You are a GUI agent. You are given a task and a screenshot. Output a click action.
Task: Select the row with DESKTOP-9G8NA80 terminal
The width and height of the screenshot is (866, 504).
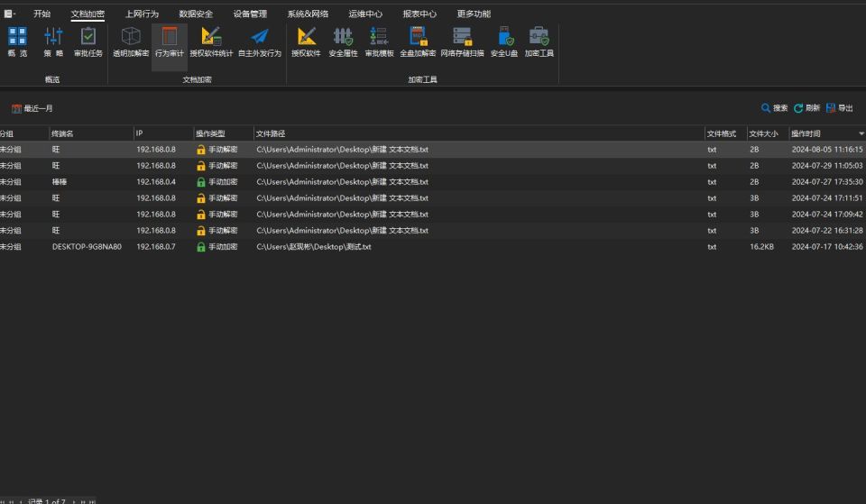(433, 247)
